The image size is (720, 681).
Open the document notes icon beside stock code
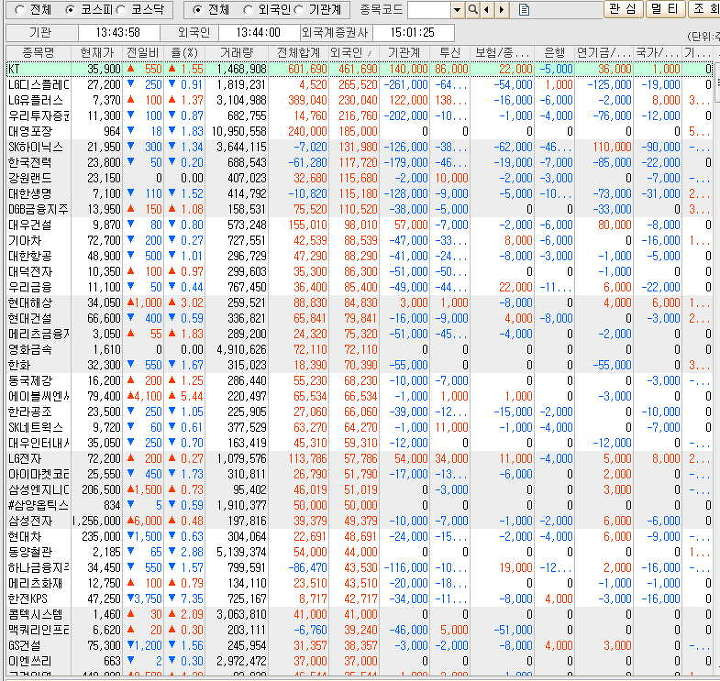[524, 10]
